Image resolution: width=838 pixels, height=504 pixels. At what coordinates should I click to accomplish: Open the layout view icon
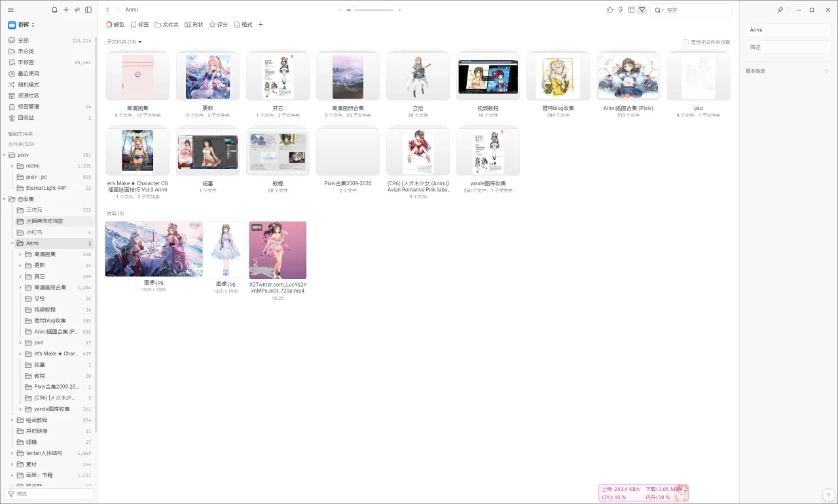(631, 10)
